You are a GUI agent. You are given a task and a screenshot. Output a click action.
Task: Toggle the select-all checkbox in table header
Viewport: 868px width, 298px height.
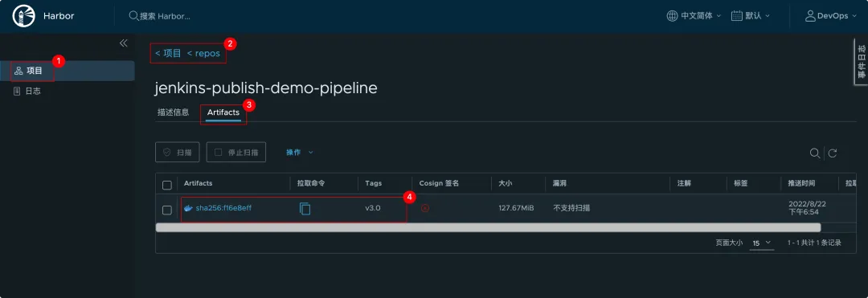[166, 186]
